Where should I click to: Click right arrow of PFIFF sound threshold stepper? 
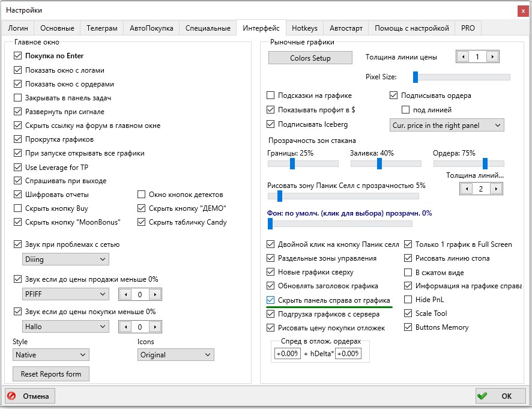[x=155, y=294]
